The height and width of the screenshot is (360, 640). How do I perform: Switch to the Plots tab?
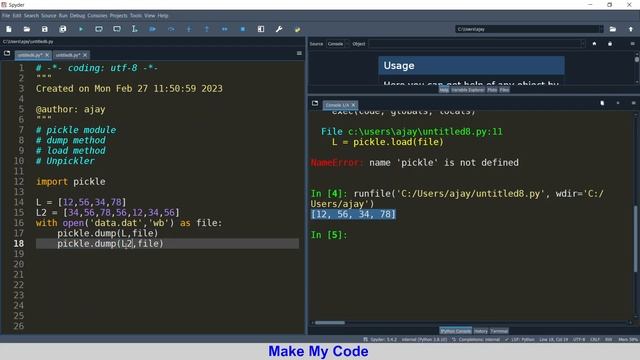pos(492,90)
